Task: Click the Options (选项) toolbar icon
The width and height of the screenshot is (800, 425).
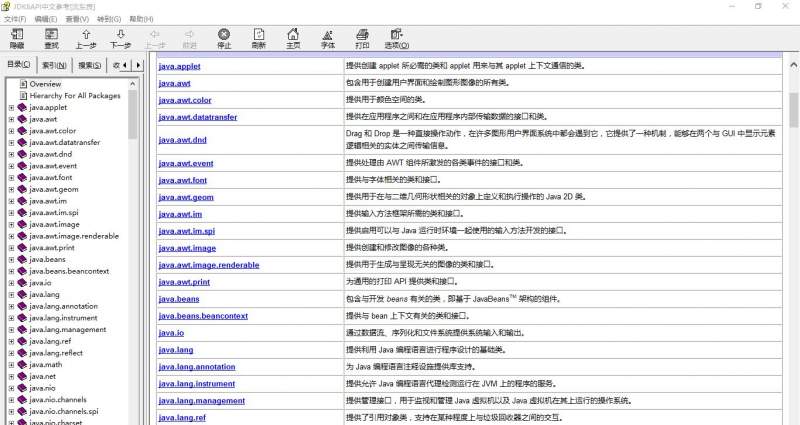Action: [x=396, y=34]
